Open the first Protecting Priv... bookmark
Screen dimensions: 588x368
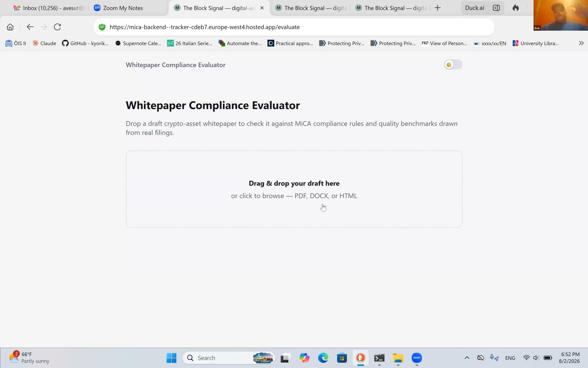point(342,43)
